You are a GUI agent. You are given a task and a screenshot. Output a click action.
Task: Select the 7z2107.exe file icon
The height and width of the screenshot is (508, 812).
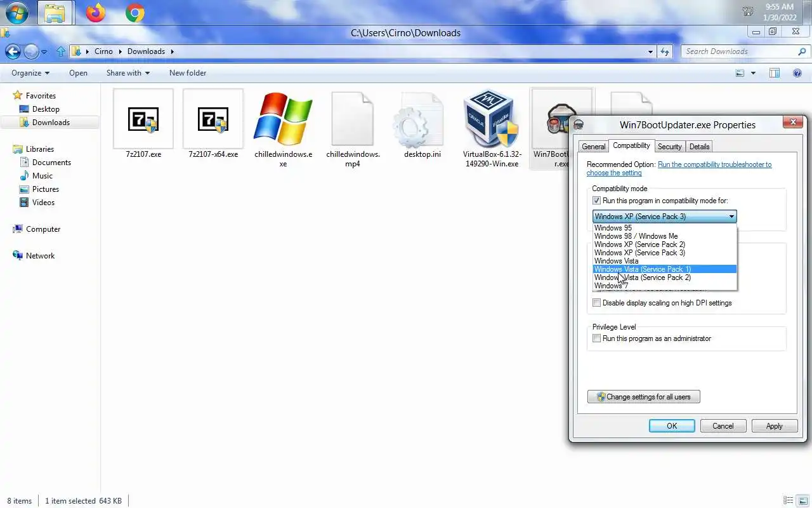pyautogui.click(x=143, y=119)
